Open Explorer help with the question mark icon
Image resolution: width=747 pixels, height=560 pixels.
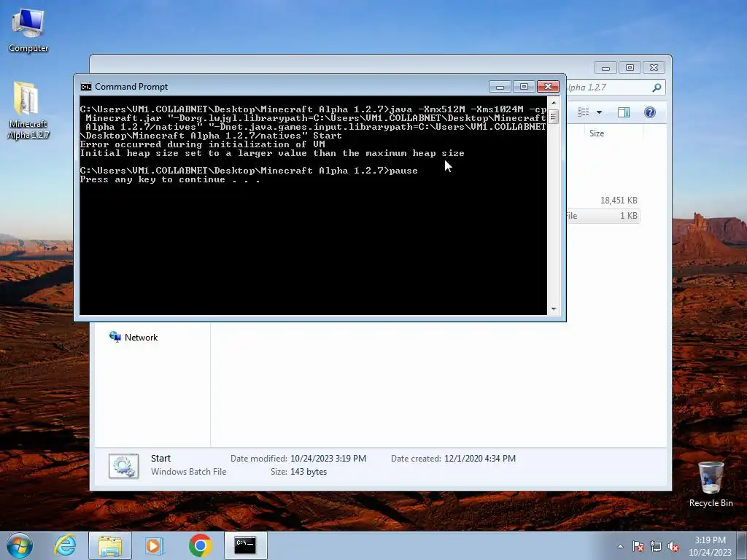tap(650, 112)
